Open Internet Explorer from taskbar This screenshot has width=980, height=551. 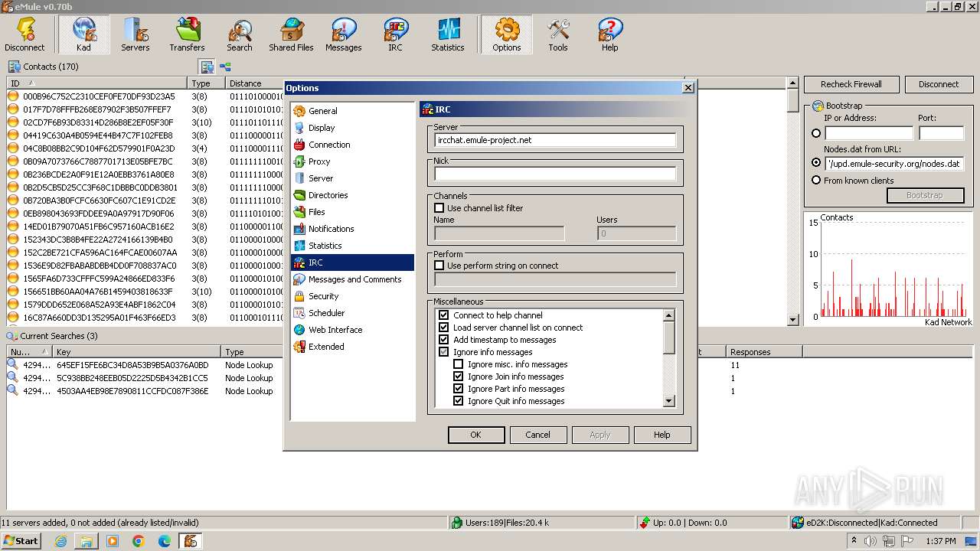click(x=60, y=541)
